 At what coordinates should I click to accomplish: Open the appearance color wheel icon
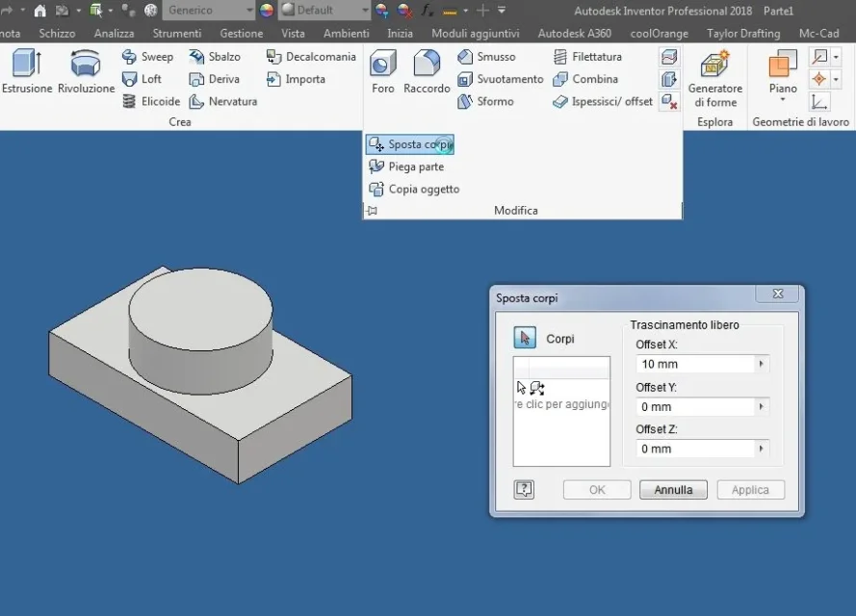point(267,10)
